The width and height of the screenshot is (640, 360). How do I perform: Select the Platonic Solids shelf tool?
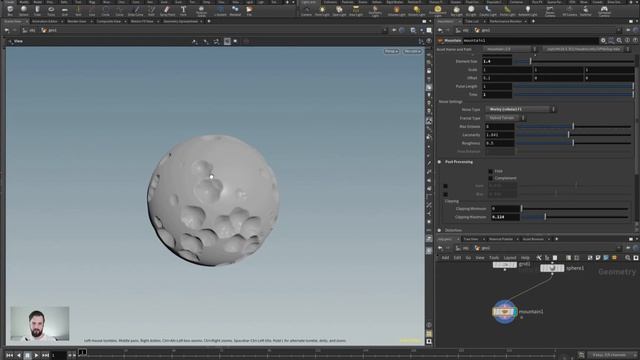(201, 10)
